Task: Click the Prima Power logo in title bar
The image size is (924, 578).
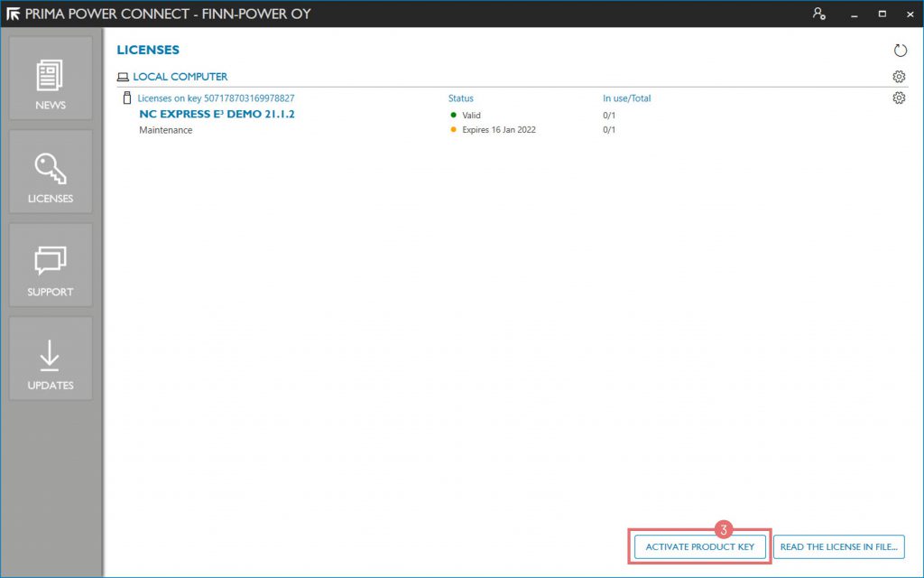Action: point(14,14)
